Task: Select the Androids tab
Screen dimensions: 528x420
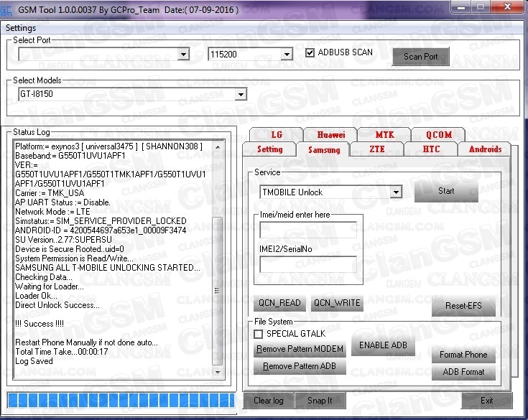Action: coord(485,149)
